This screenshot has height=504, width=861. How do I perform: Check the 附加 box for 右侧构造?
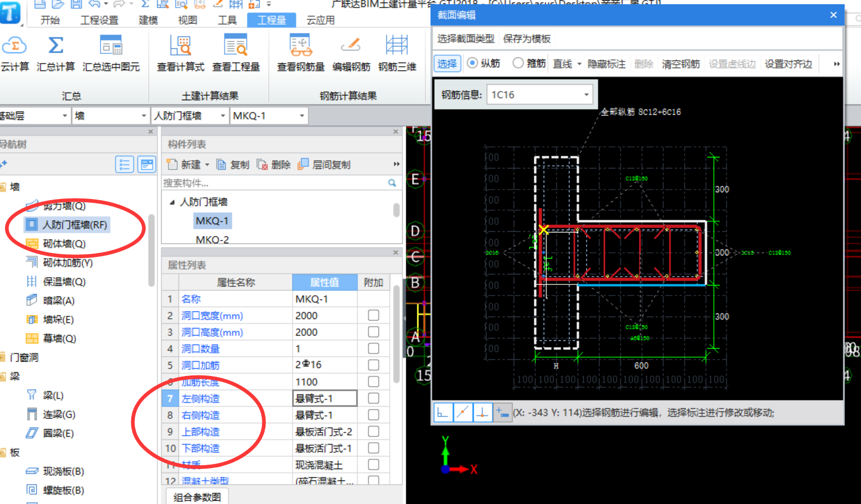coord(374,414)
